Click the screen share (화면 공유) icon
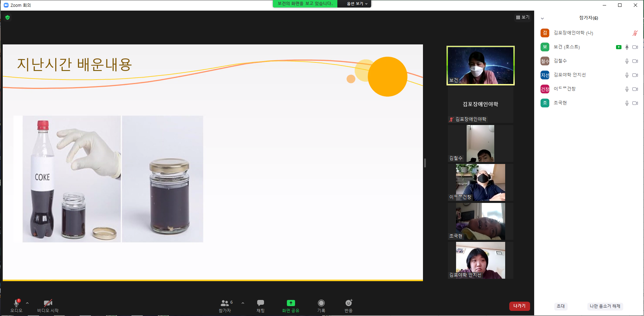 [x=291, y=303]
